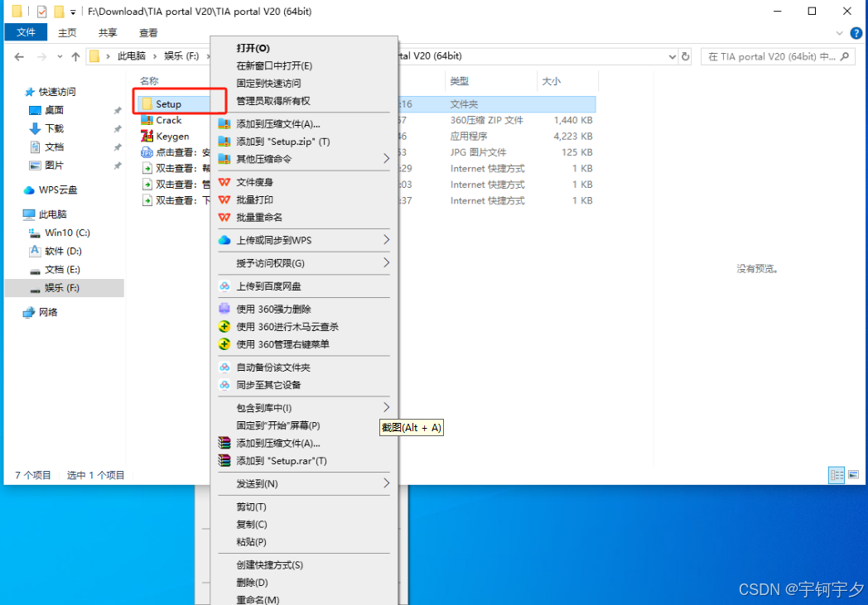Switch to details view layout icon
The width and height of the screenshot is (868, 605).
[837, 475]
